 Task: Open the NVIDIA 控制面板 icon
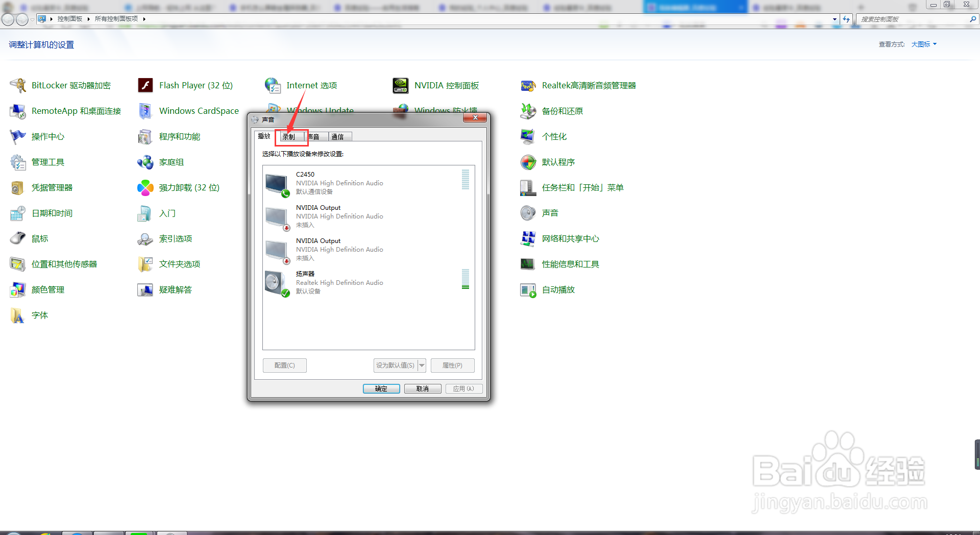coord(401,85)
